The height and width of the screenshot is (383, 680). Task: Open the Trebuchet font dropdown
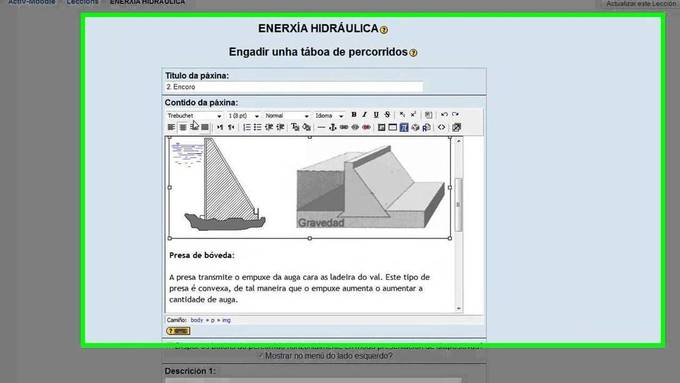pos(194,116)
